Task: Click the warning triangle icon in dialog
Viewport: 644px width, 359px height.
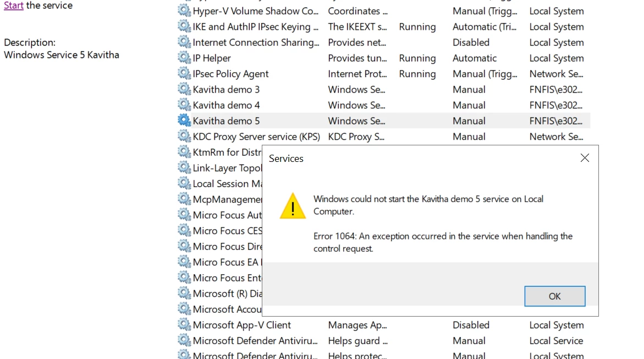Action: 293,205
